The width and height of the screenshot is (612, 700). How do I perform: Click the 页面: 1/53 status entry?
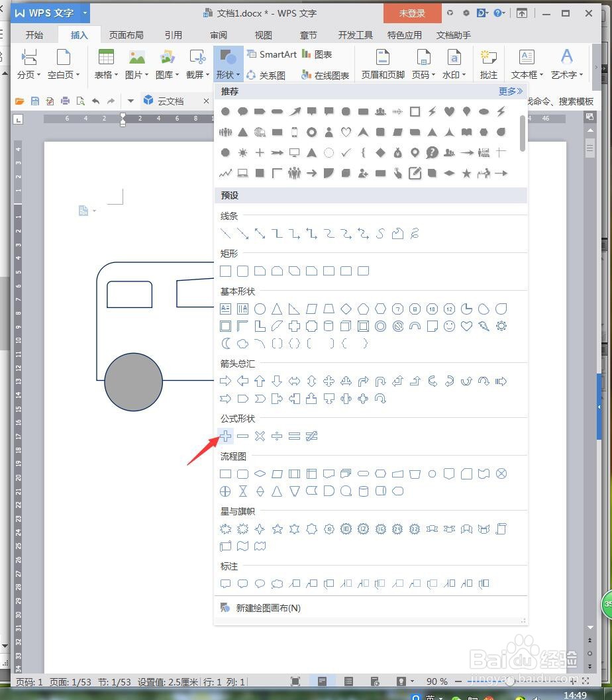[70, 682]
